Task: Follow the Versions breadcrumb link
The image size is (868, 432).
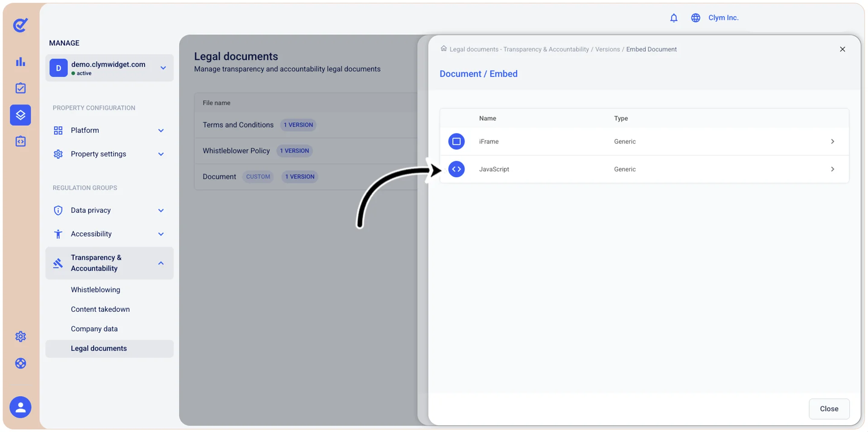Action: pyautogui.click(x=607, y=49)
